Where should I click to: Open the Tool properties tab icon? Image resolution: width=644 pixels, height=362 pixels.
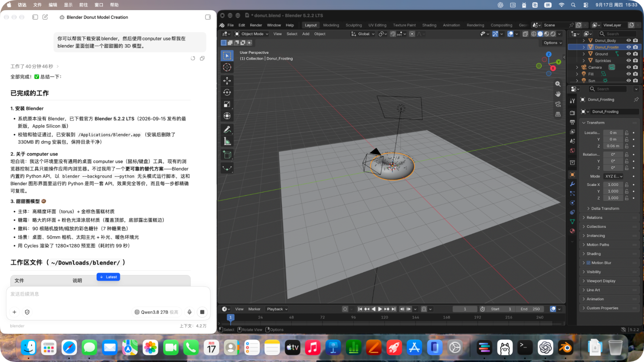coord(572,101)
